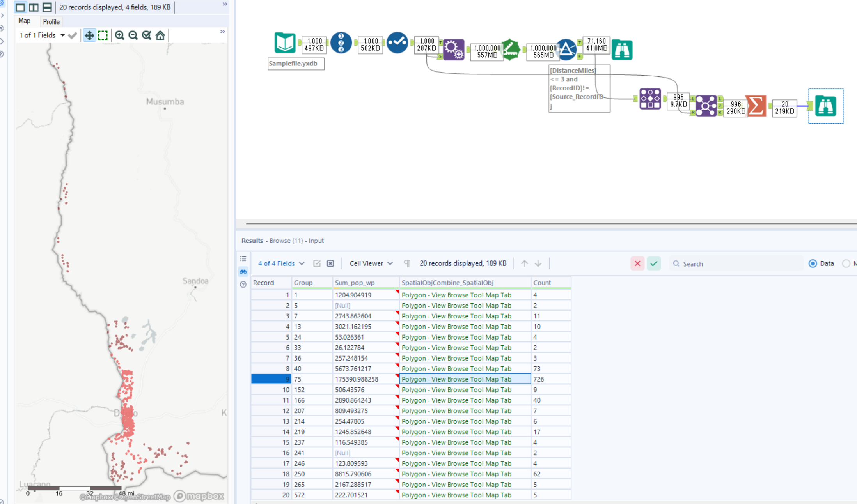Click the red X cancel button
The height and width of the screenshot is (504, 857).
tap(637, 263)
